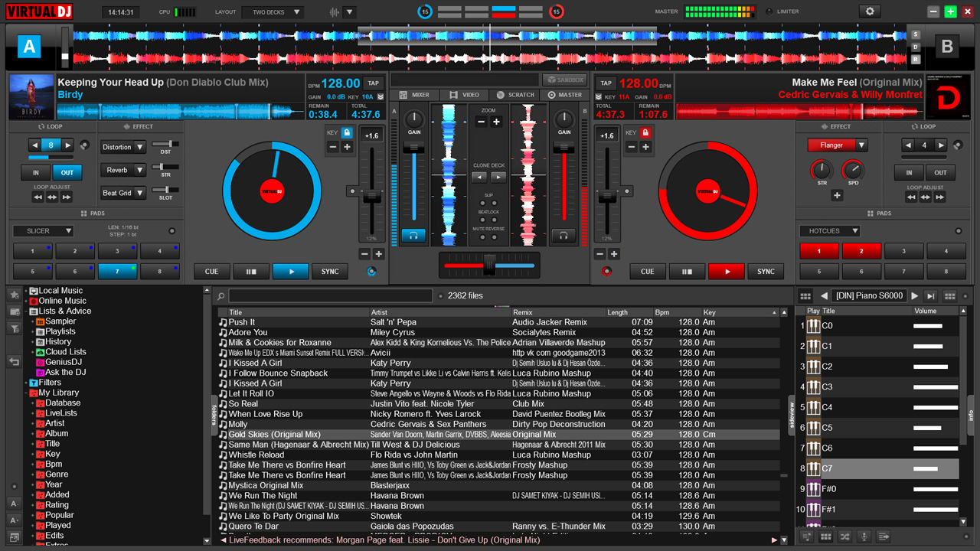Click the search magnifier icon in browser
The height and width of the screenshot is (551, 980).
coord(221,296)
